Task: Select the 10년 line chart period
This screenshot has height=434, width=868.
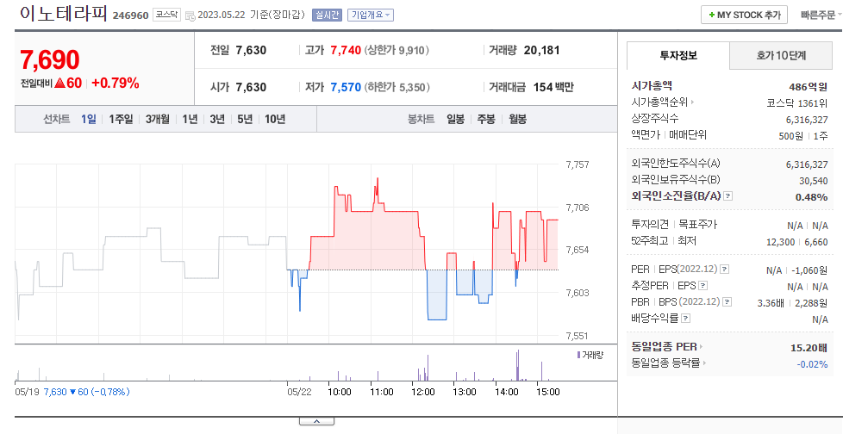Action: click(275, 119)
